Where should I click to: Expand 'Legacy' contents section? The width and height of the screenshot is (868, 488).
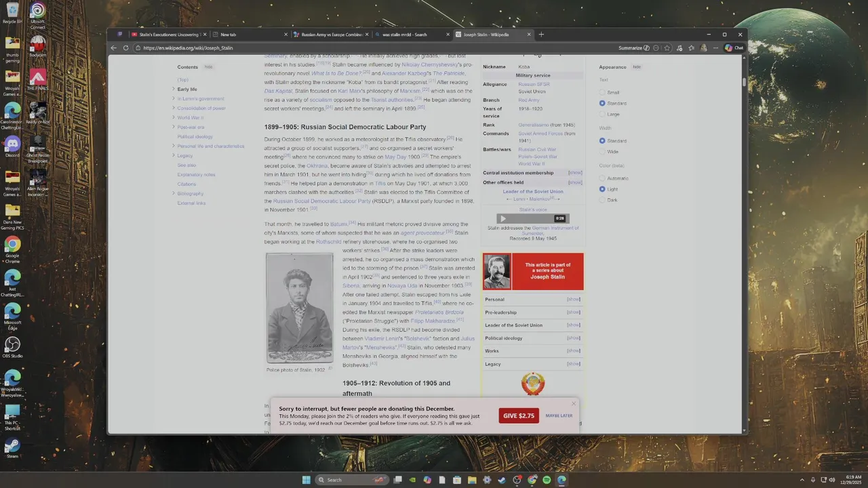(174, 155)
